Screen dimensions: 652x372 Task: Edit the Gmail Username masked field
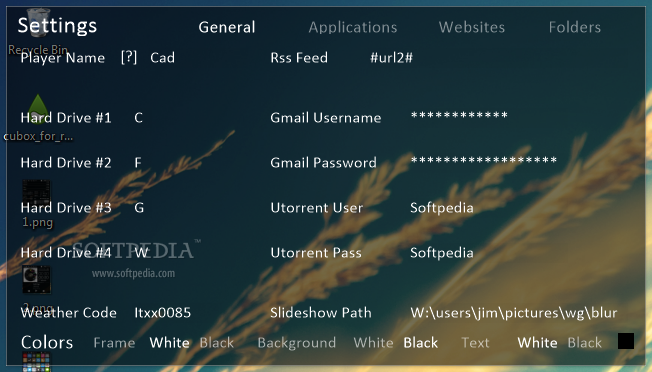459,115
